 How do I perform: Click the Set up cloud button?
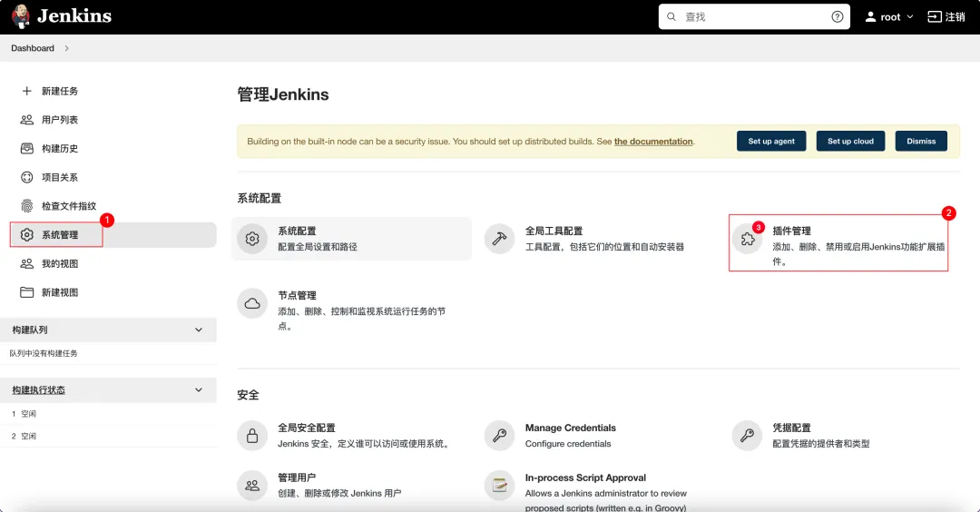pos(850,142)
